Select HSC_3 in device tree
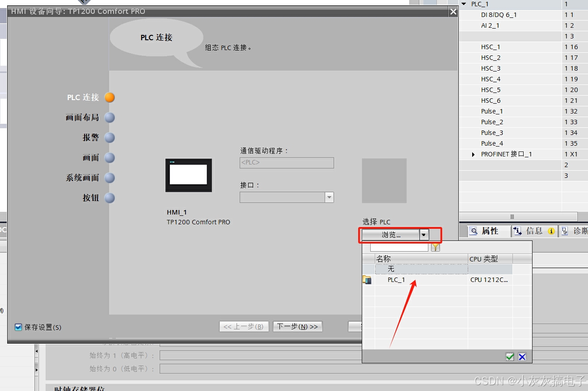Screen dimensions: 588x391 [491, 68]
